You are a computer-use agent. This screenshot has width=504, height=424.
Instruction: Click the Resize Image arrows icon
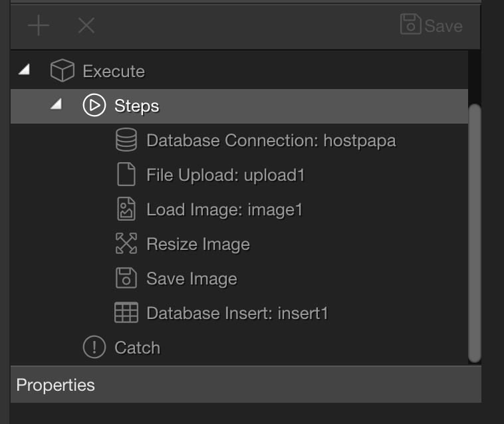[x=126, y=243]
